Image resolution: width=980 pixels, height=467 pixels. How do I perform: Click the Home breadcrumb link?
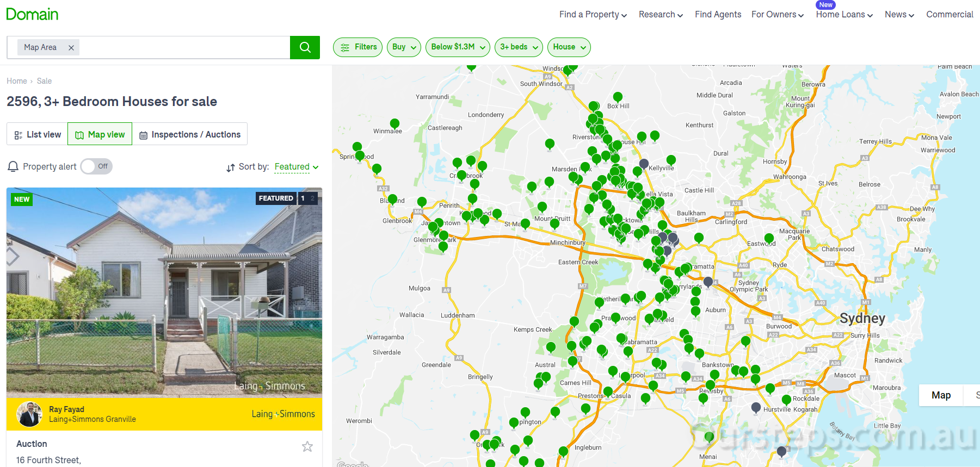point(16,81)
